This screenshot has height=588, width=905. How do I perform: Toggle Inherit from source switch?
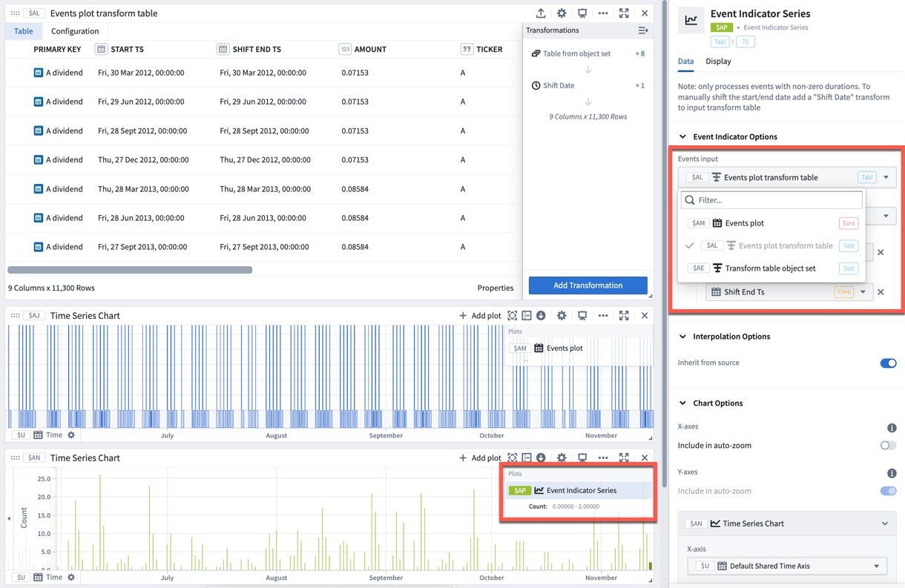coord(888,363)
